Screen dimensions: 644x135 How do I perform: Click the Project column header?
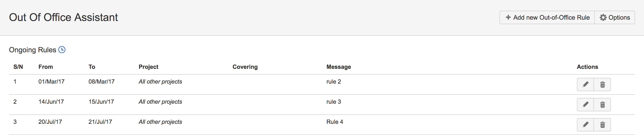pos(148,67)
